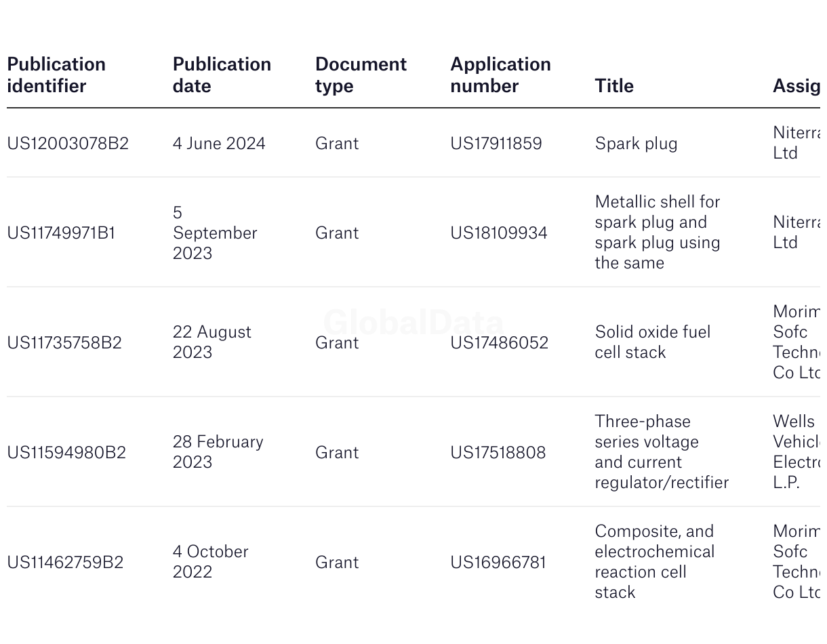This screenshot has width=827, height=644.
Task: Click the Spark plug title
Action: coord(636,144)
